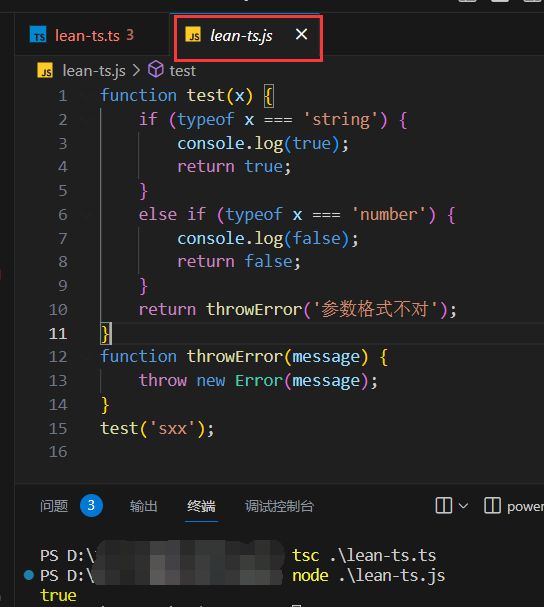Click the JS icon in the breadcrumb
This screenshot has height=607, width=544.
click(x=45, y=70)
